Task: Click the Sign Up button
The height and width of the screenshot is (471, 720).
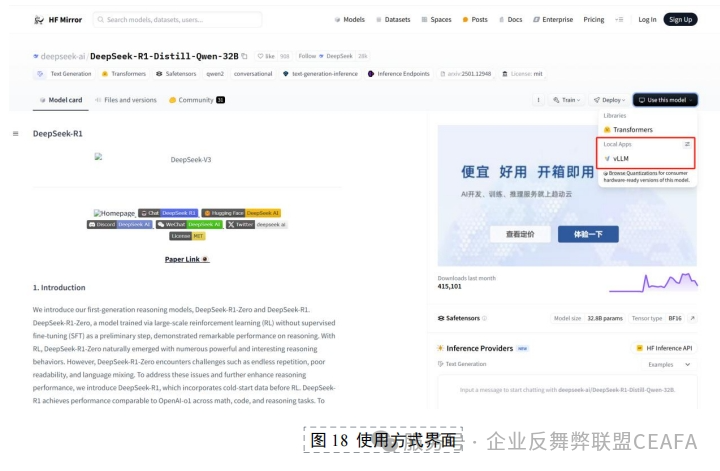Action: 681,19
